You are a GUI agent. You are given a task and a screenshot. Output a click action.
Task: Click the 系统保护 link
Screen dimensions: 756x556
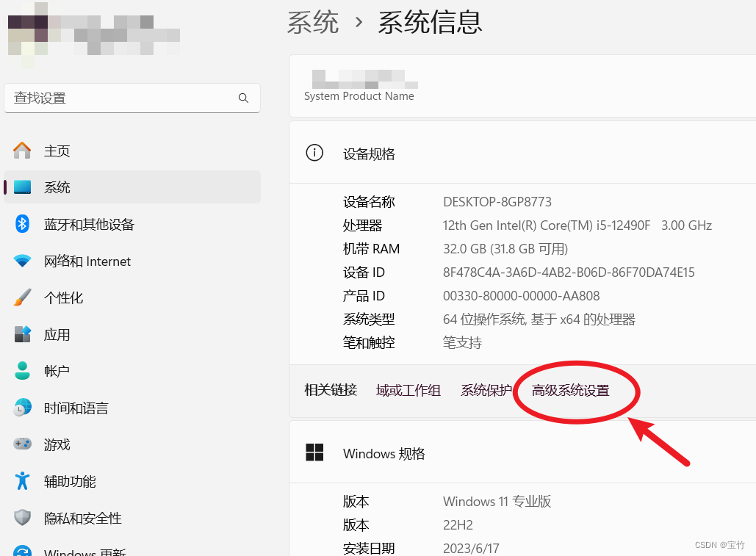click(486, 390)
